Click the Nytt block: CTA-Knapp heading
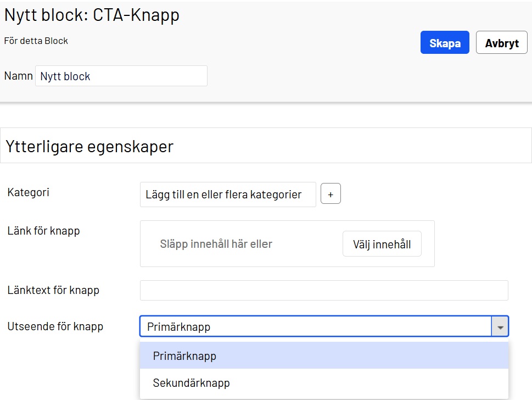 [92, 15]
